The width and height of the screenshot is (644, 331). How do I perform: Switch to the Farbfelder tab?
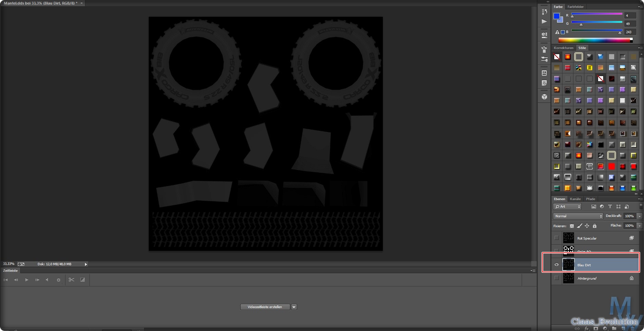[x=575, y=7]
